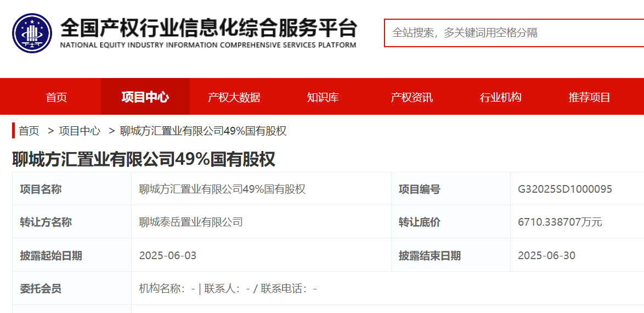Click the 委托会员 label cell
Image resolution: width=644 pixels, height=313 pixels.
[72, 288]
